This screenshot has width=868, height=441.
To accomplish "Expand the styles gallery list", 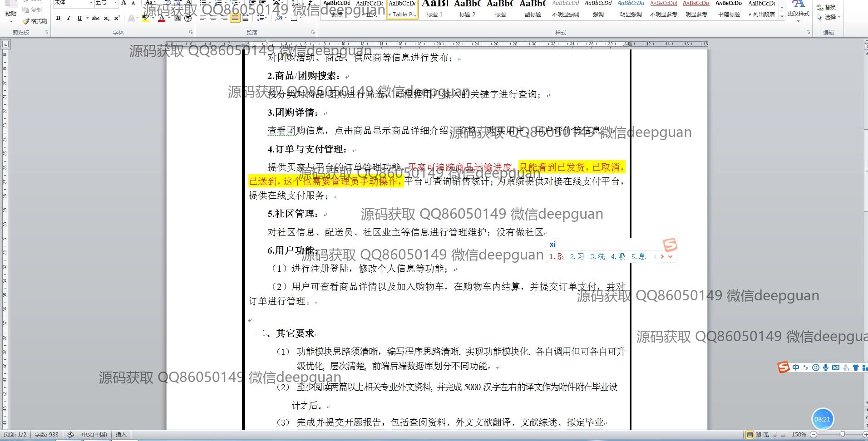I will click(x=782, y=17).
